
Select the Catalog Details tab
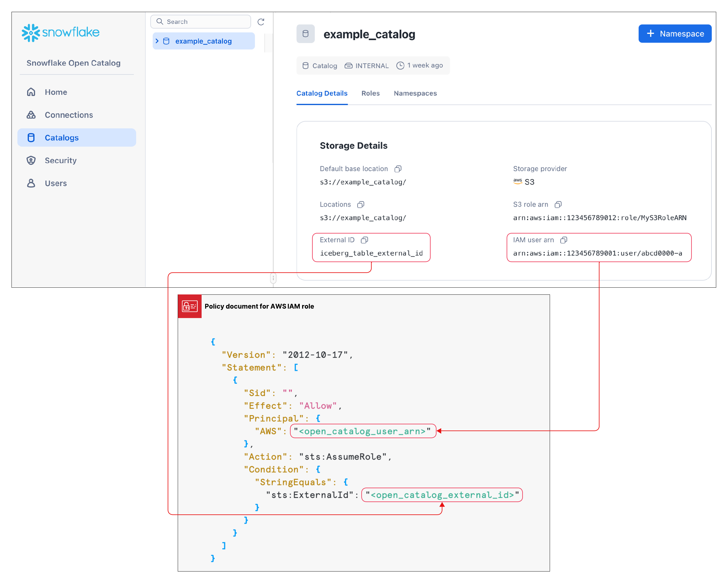322,93
